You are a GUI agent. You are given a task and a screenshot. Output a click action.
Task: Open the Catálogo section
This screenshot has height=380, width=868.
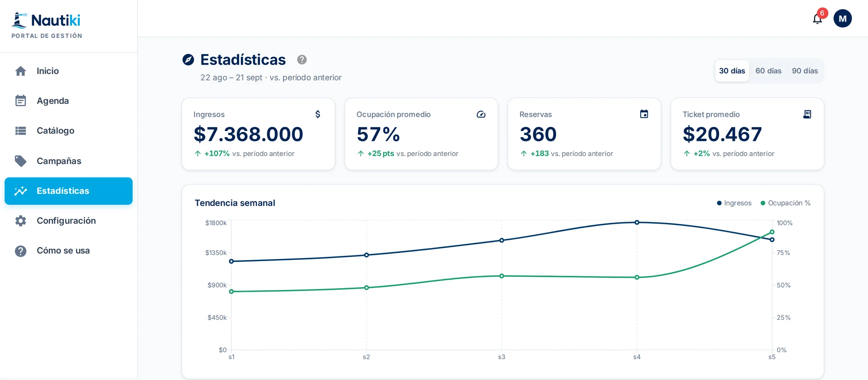click(x=69, y=131)
